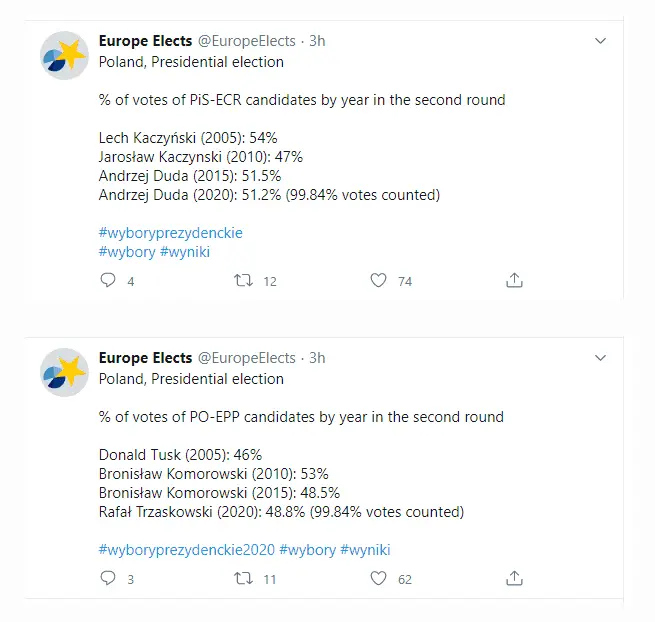This screenshot has width=655, height=622.
Task: Share the PO-EPP candidates tweet
Action: pos(514,578)
